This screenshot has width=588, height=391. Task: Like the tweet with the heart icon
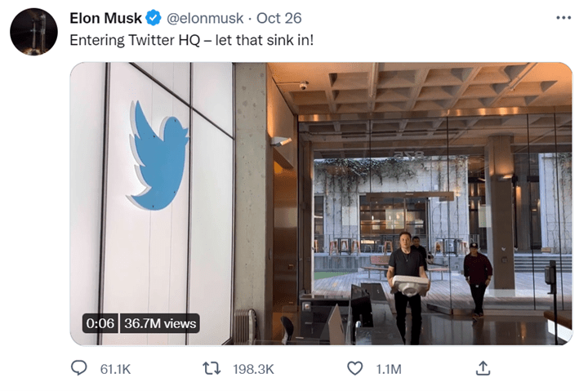pos(354,369)
